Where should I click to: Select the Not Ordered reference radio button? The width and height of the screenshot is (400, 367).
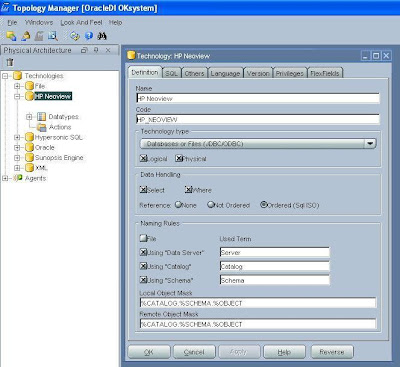pyautogui.click(x=211, y=205)
